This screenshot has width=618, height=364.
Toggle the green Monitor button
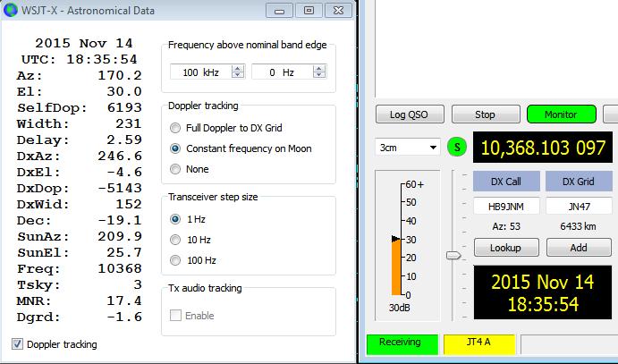562,114
